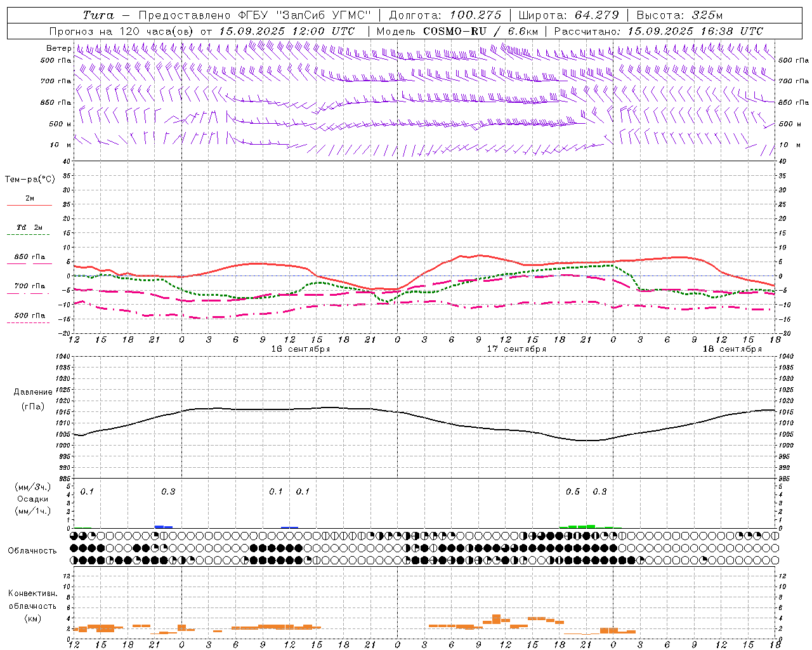Click the "700 гПа" entry in temperature legend

[30, 286]
